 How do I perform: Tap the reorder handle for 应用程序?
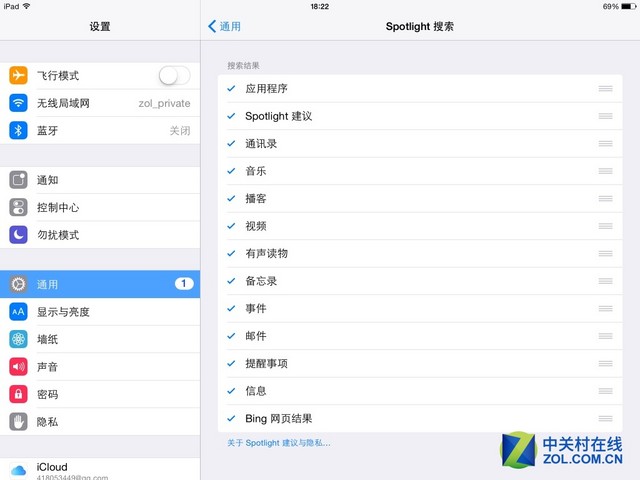[x=605, y=89]
